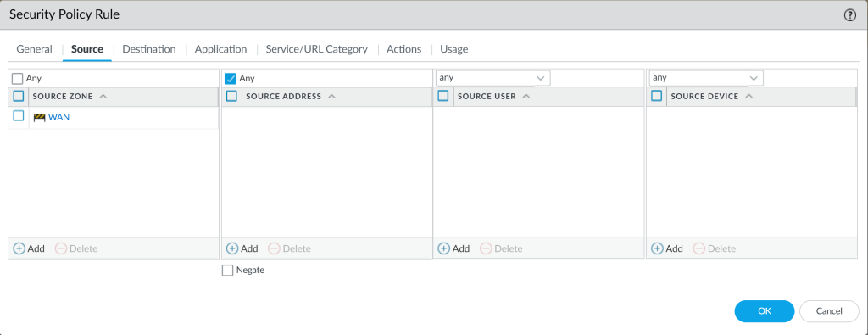Click the plus icon under Source Device
Screen dimensions: 868x335
657,248
